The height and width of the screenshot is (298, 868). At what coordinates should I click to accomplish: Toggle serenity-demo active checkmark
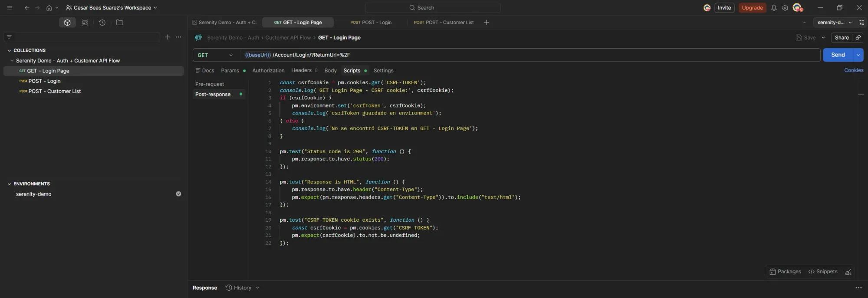coord(178,194)
